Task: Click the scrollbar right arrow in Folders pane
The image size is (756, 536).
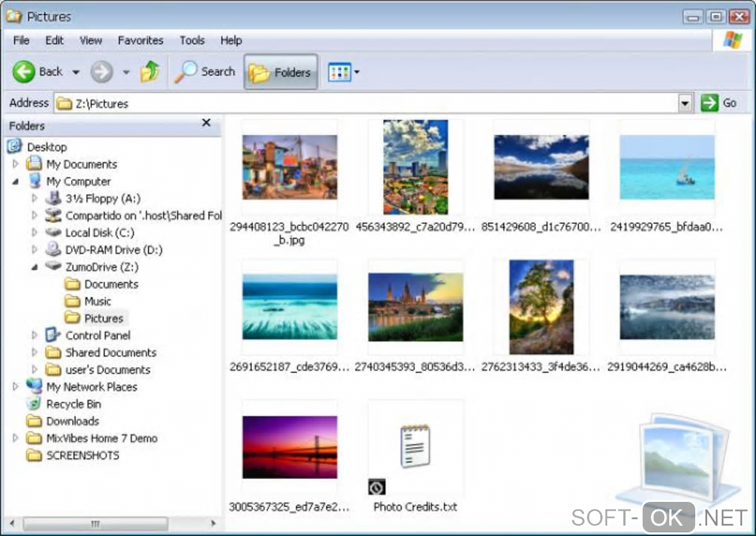Action: [x=213, y=523]
